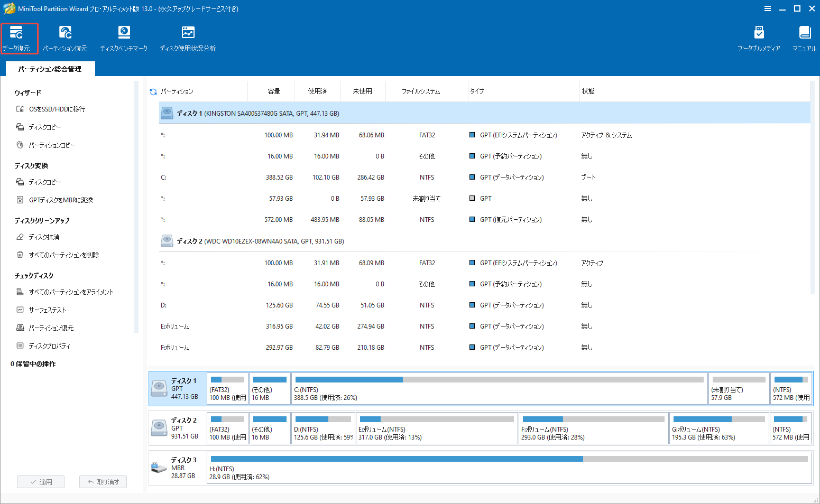This screenshot has height=504, width=820.
Task: Launch パーティション復元 from the top toolbar
Action: coord(65,38)
